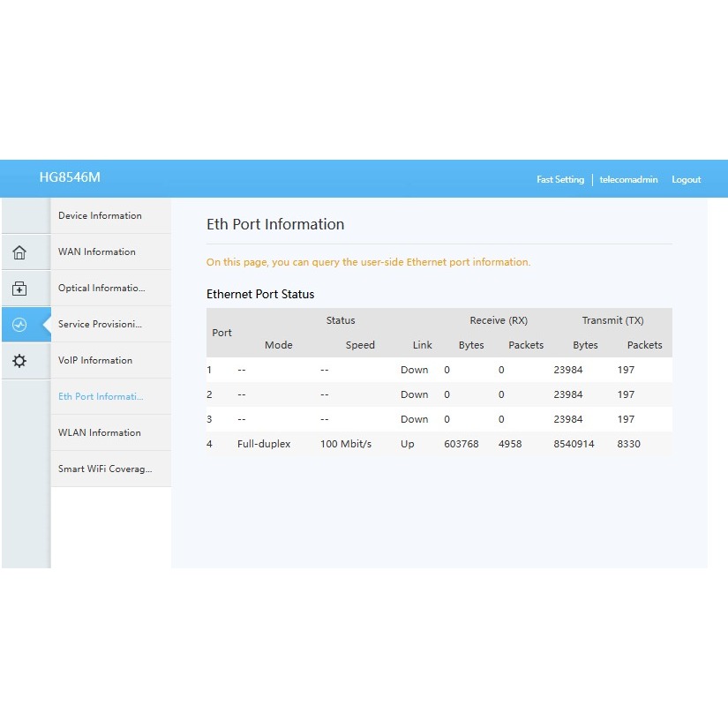Select the Optical Information menu item

click(x=101, y=288)
